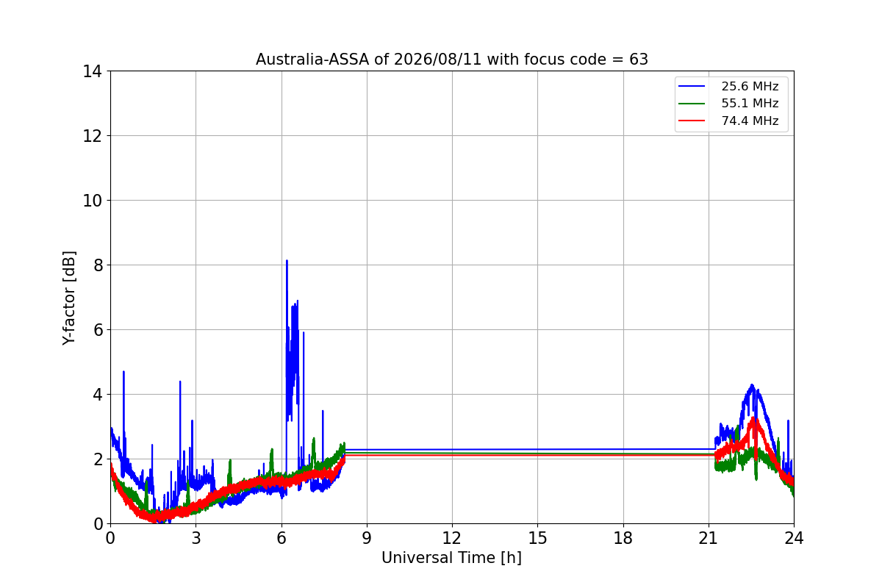
Task: Click y-axis tick label 14
Action: (93, 71)
